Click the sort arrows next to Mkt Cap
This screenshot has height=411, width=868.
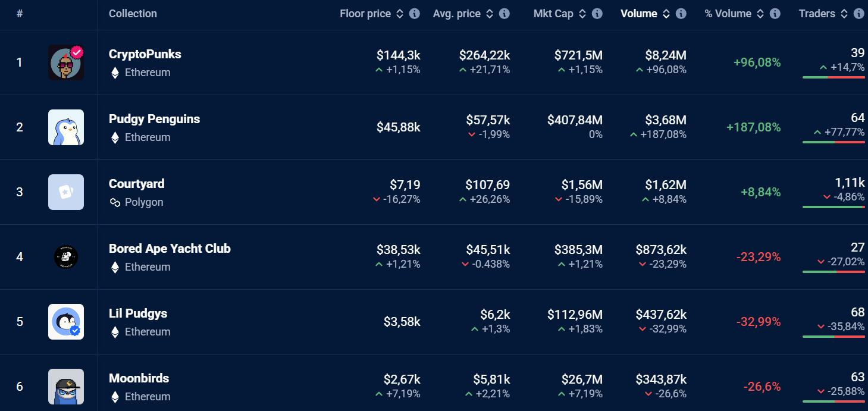tap(582, 13)
